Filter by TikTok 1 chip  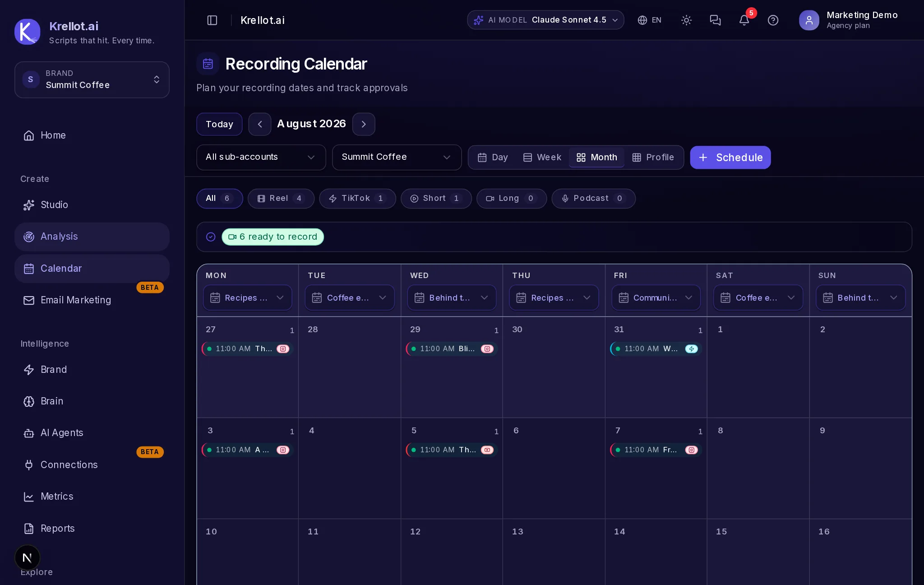click(357, 199)
